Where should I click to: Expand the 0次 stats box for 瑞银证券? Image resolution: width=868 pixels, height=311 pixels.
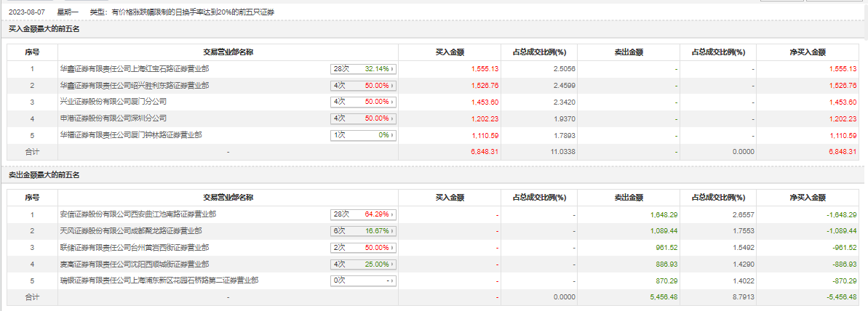click(x=363, y=280)
